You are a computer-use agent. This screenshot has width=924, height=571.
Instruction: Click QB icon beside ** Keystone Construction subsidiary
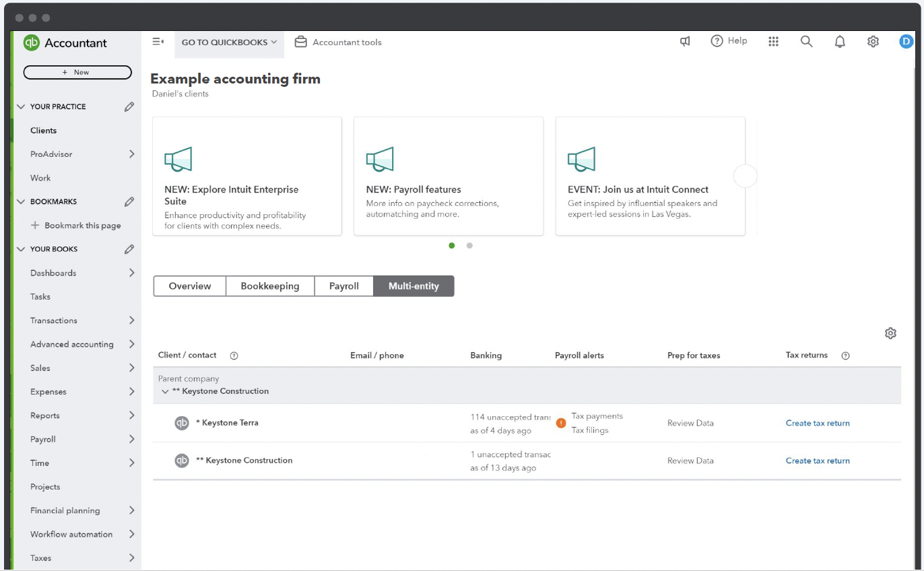click(182, 461)
